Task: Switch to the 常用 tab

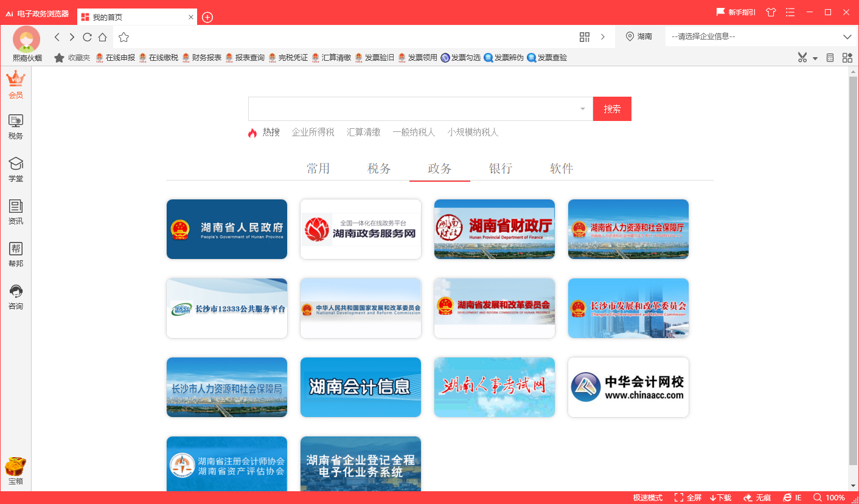Action: click(x=318, y=168)
